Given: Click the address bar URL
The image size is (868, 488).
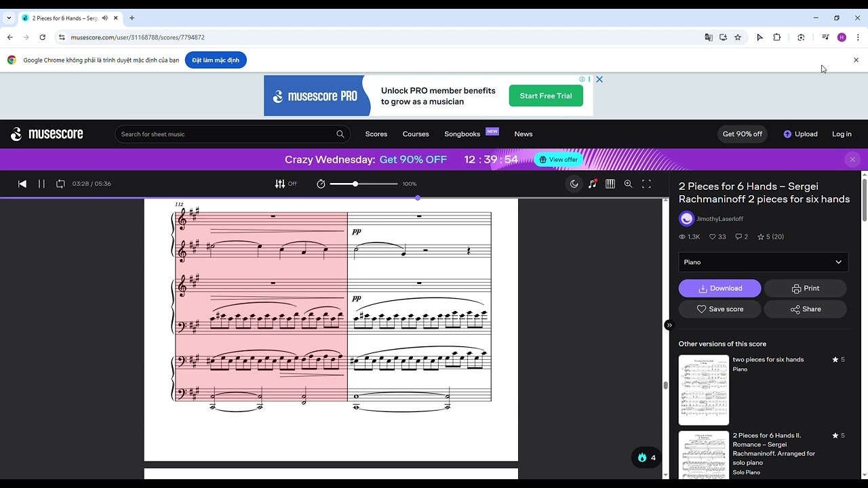Looking at the screenshot, I should pos(138,37).
